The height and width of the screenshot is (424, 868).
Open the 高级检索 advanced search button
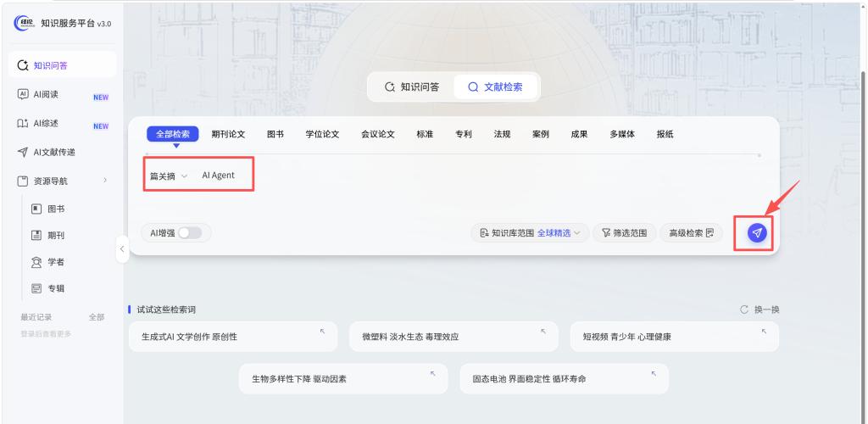[691, 233]
